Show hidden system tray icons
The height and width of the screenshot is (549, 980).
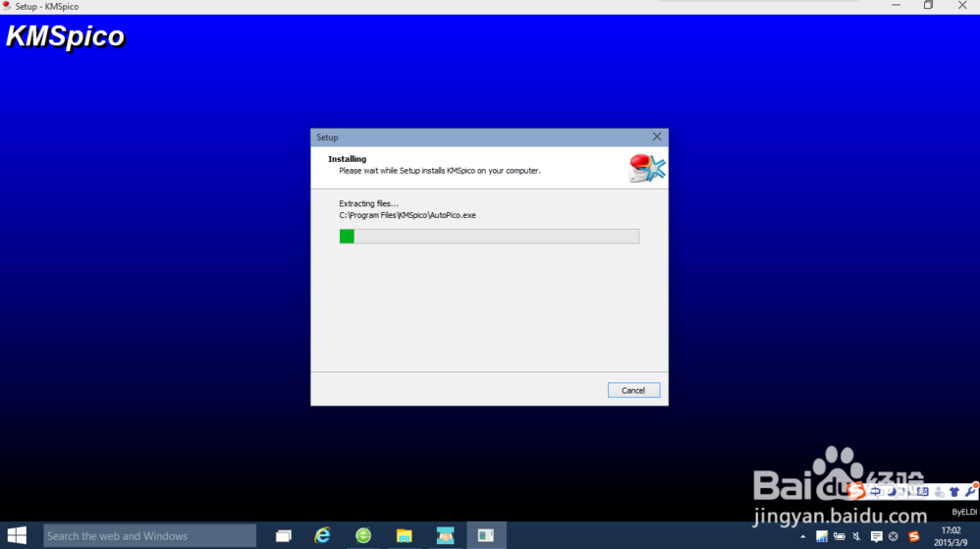(x=803, y=536)
